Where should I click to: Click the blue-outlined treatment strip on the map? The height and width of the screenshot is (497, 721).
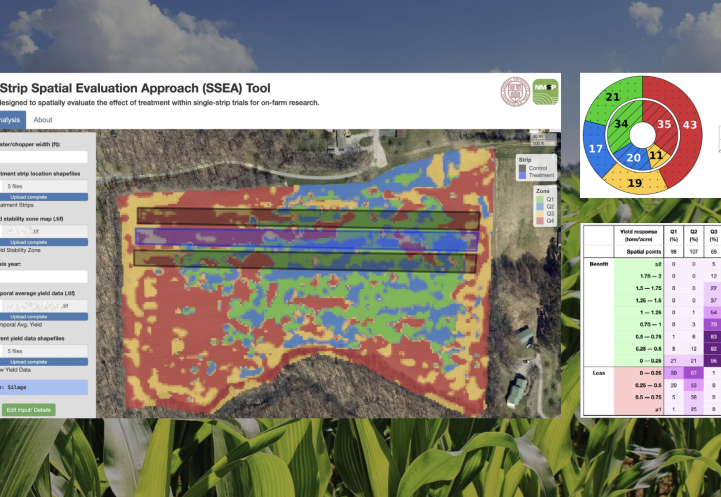point(307,239)
